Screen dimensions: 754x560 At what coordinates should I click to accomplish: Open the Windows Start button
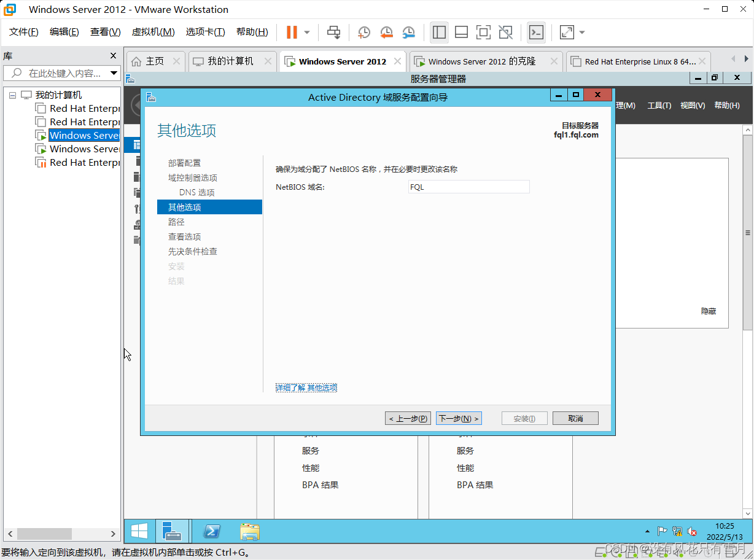(x=139, y=531)
